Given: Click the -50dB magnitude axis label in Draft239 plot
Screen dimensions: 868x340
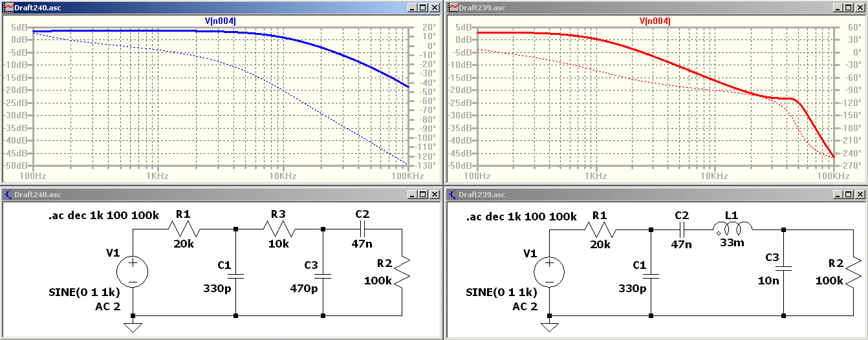Looking at the screenshot, I should [459, 166].
